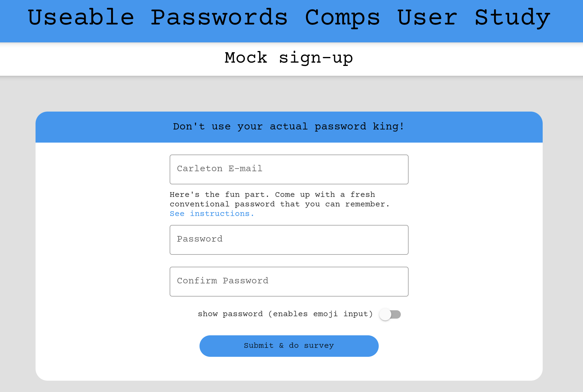Click the "Here's the fun part" text line
The image size is (583, 392).
[272, 195]
